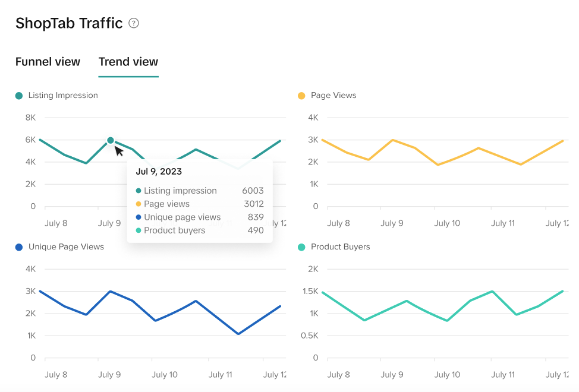Click July 9 on Page Views axis

click(x=392, y=223)
